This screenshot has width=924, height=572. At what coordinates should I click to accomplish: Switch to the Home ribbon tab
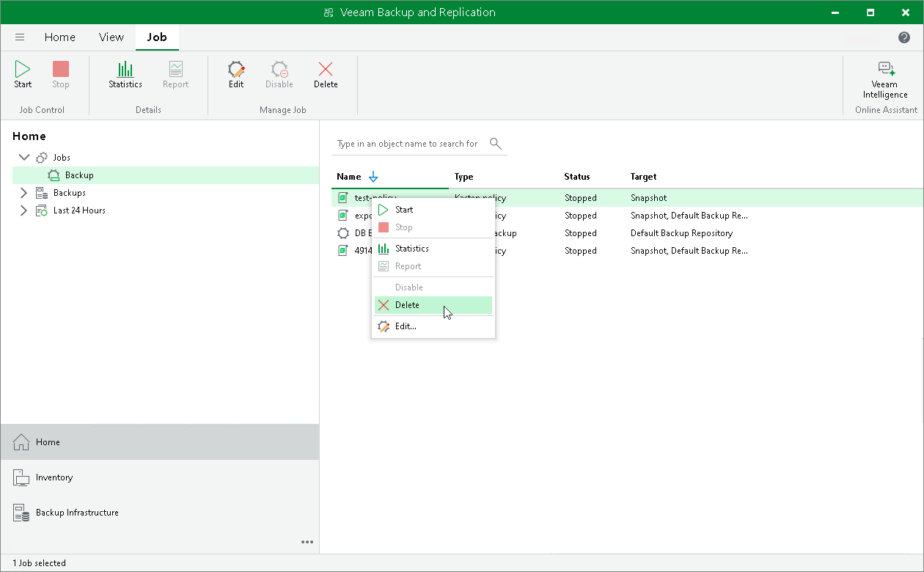point(60,37)
